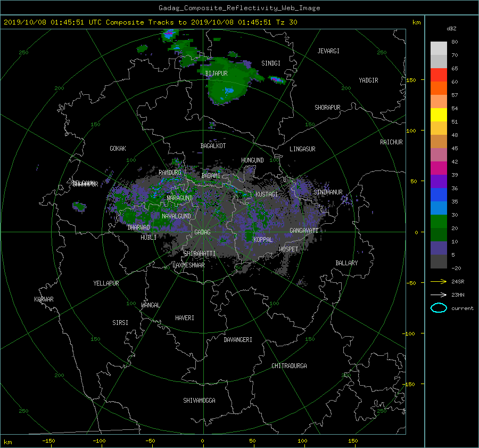
Task: Click the SHORAPUR city label
Action: [x=327, y=108]
